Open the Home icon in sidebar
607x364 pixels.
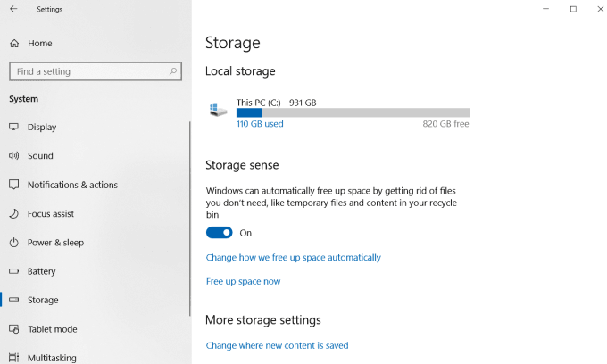(14, 43)
